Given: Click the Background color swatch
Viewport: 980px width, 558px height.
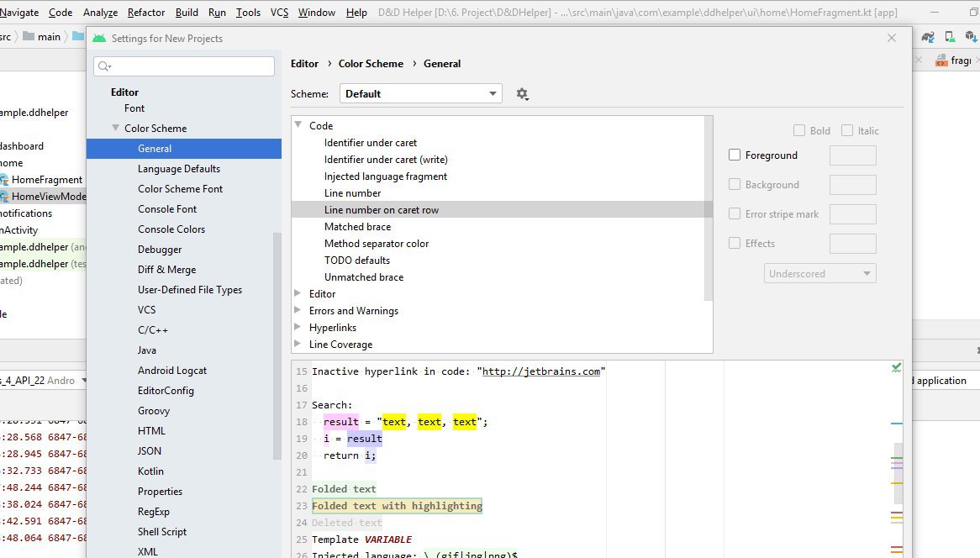Looking at the screenshot, I should point(852,184).
